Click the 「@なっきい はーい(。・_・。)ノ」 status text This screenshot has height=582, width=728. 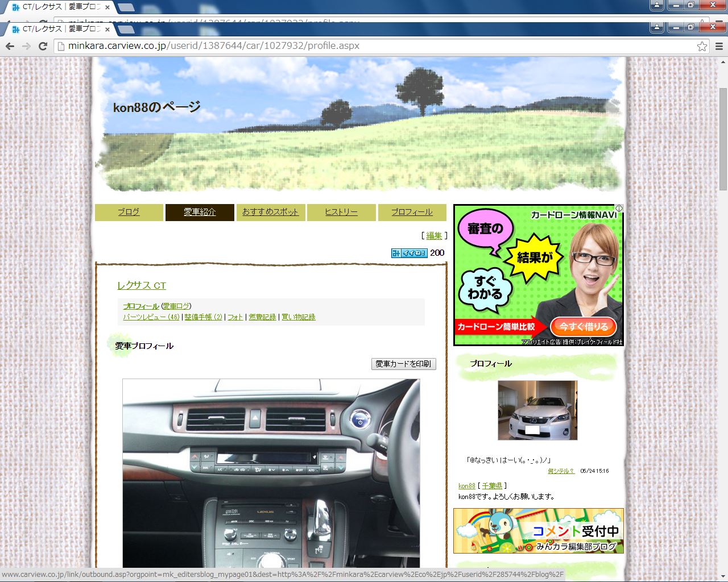click(x=508, y=460)
